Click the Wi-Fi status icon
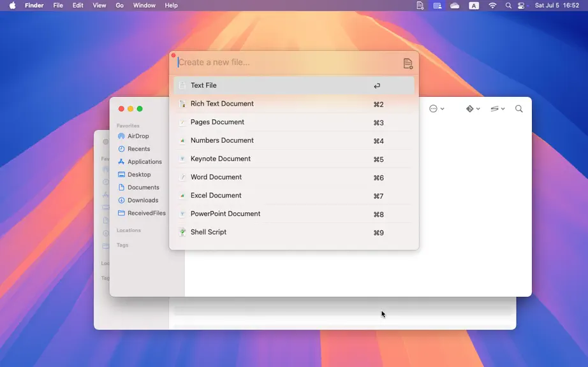Screen dimensions: 588x367 (492, 6)
